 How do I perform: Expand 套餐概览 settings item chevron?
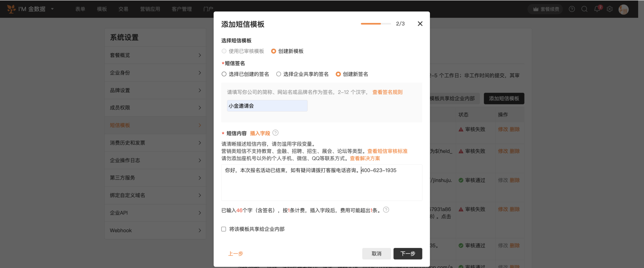(x=200, y=55)
